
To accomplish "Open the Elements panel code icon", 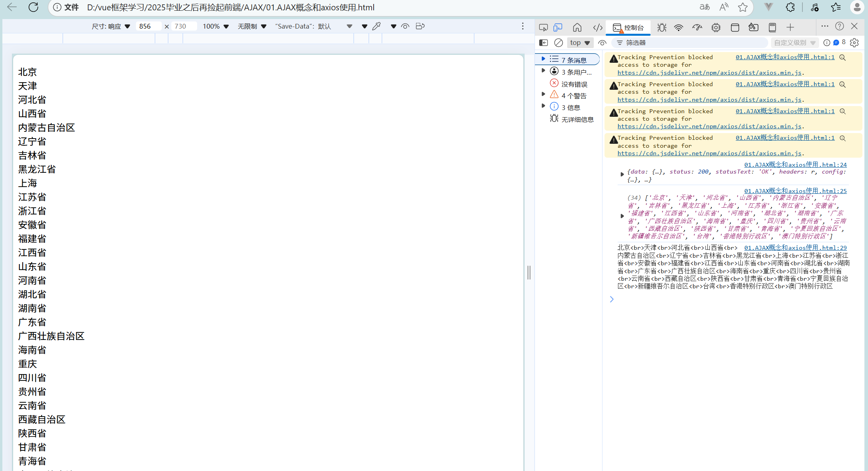I will 598,27.
